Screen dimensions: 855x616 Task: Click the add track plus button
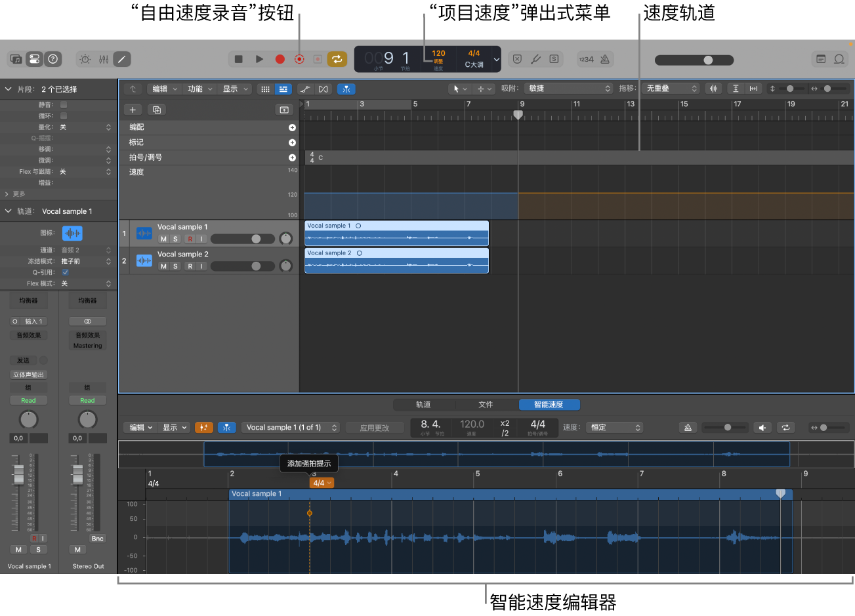[133, 110]
